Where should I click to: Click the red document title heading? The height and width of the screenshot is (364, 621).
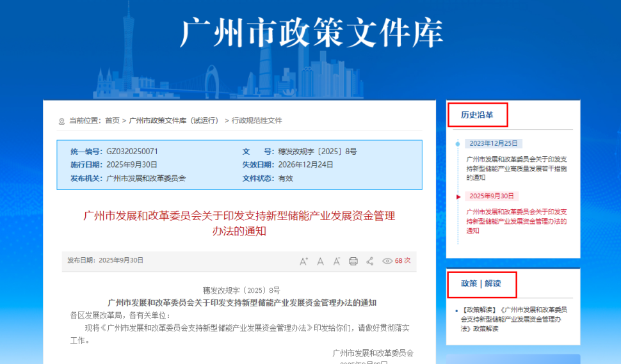tap(239, 223)
